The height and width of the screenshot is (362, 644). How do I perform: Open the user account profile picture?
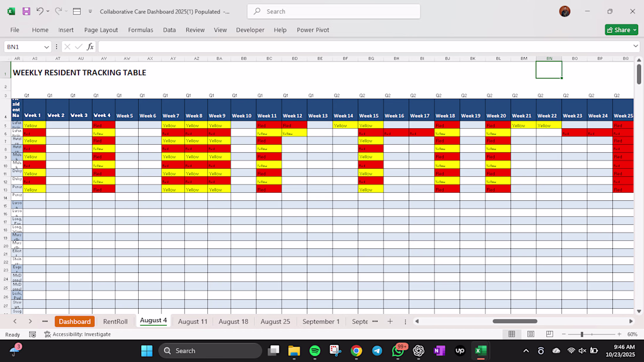tap(565, 12)
